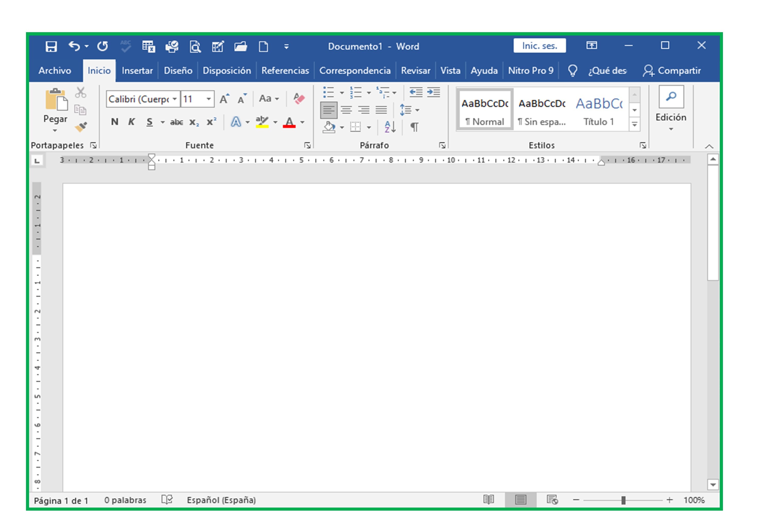
Task: Open the font name dropdown Calibri
Action: [x=143, y=99]
